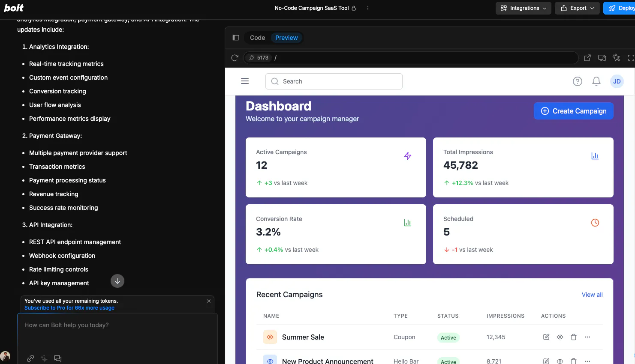
Task: Click the 3.2% Conversion Rate value
Action: tap(268, 232)
